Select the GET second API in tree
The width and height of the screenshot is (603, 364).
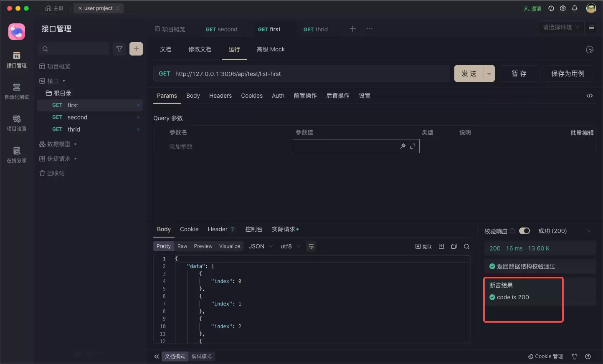pos(90,117)
